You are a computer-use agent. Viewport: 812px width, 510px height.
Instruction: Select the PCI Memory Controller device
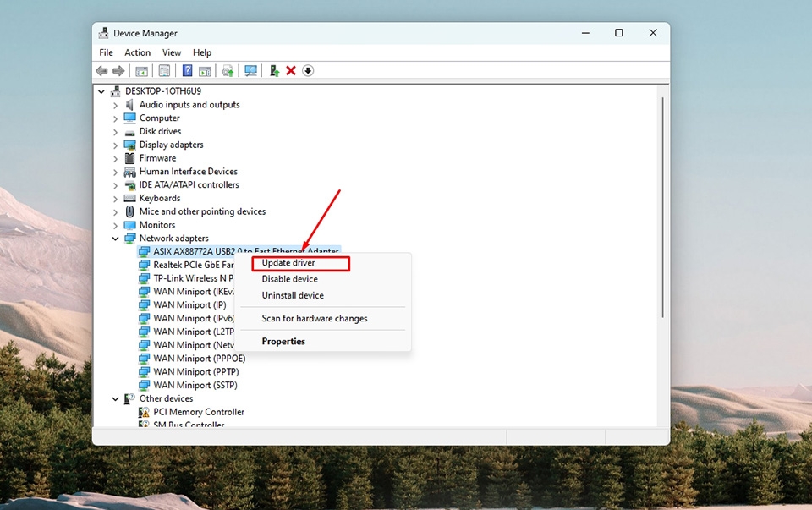point(199,411)
